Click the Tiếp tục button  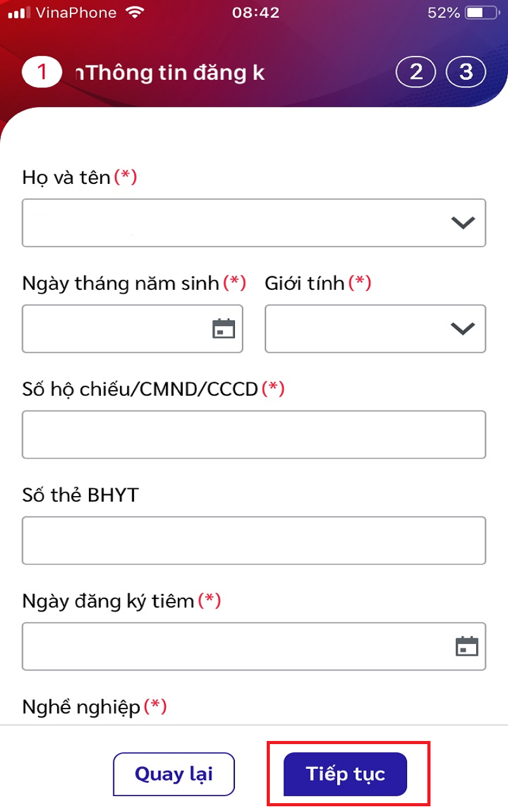[x=345, y=774]
